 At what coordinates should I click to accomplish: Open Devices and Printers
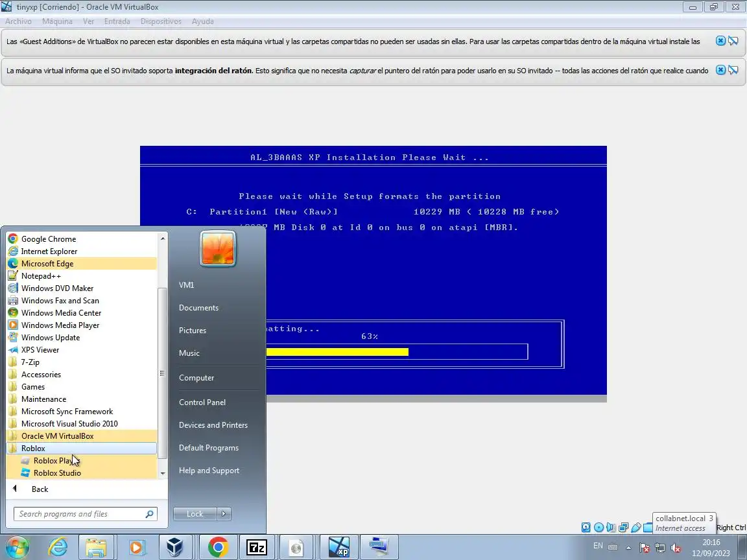point(213,425)
